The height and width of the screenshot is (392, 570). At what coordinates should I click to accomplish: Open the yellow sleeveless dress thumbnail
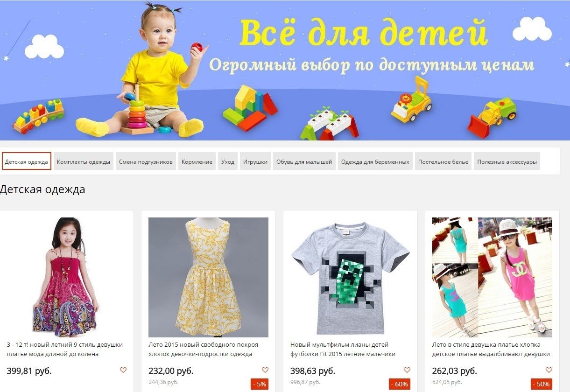pos(208,277)
